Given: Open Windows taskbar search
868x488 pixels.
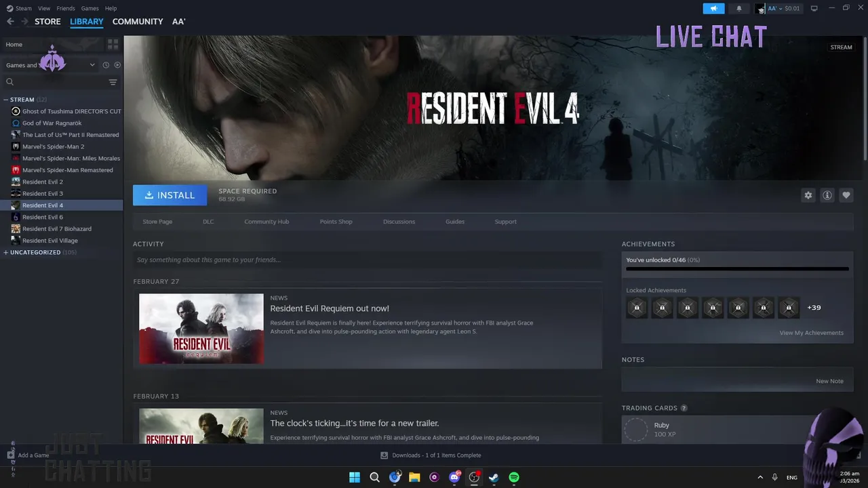Looking at the screenshot, I should tap(374, 477).
